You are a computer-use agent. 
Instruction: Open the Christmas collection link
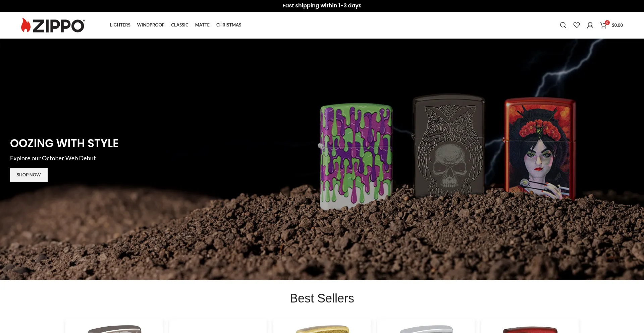pyautogui.click(x=229, y=25)
